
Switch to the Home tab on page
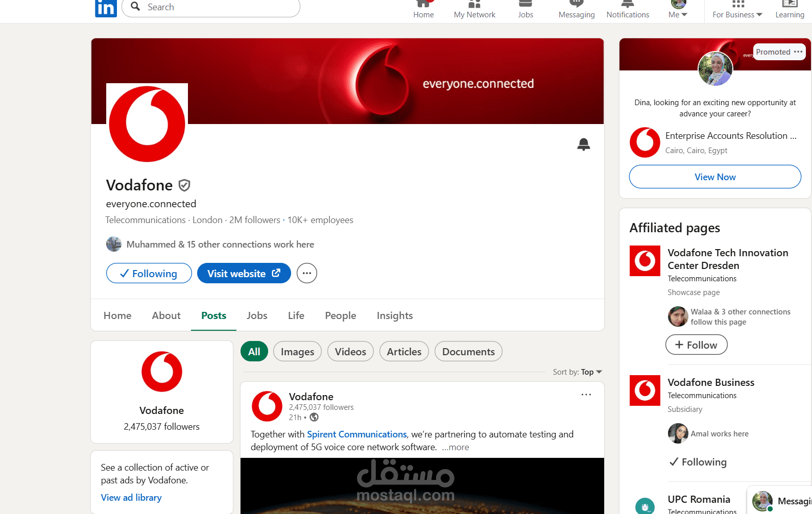(x=117, y=315)
